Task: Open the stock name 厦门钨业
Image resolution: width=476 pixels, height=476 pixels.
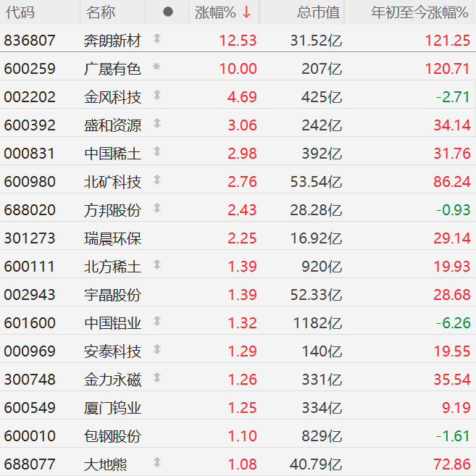Action: [112, 408]
